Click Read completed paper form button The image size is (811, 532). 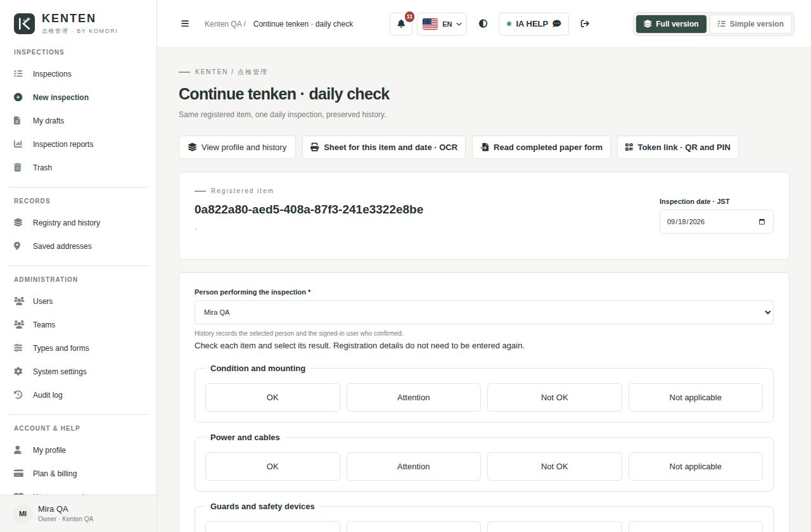(541, 148)
